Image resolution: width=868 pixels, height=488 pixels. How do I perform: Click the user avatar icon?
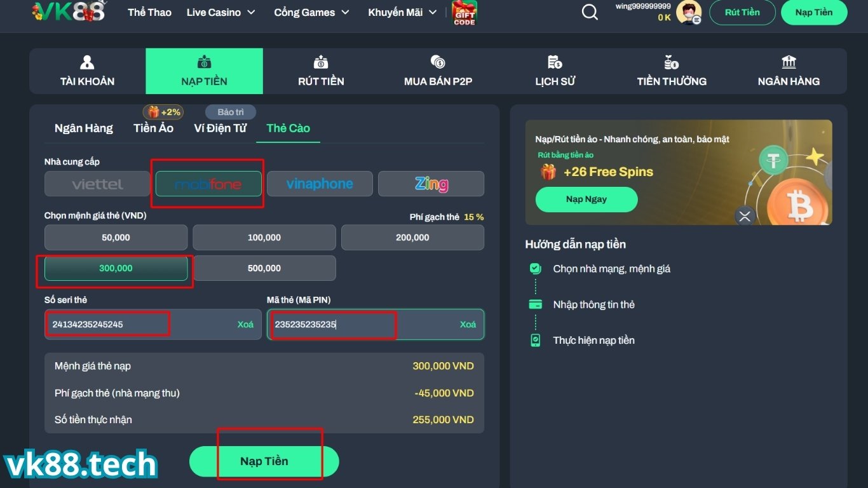[688, 13]
